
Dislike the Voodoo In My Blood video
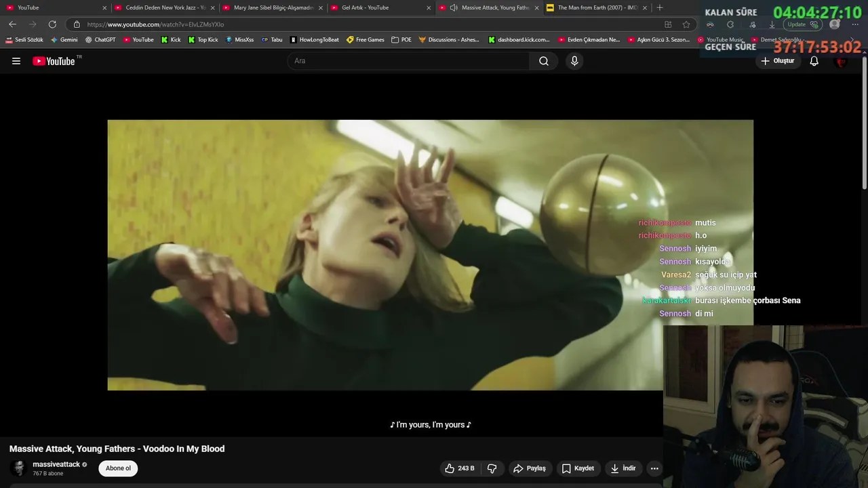[492, 468]
